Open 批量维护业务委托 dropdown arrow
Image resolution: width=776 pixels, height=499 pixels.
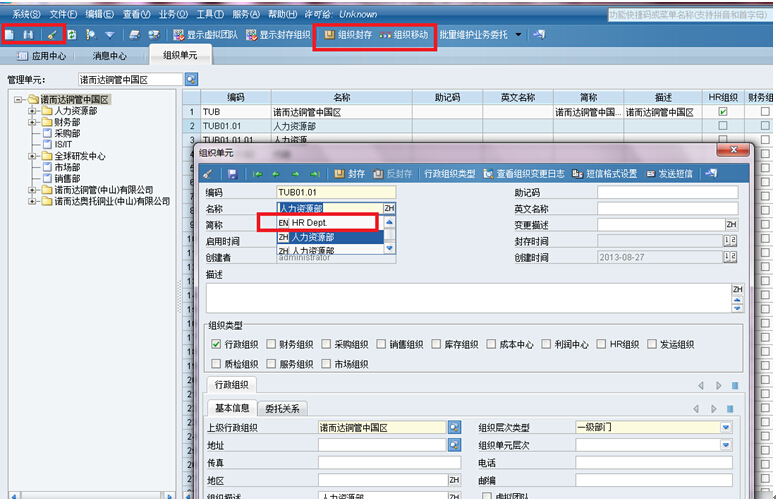(x=518, y=34)
